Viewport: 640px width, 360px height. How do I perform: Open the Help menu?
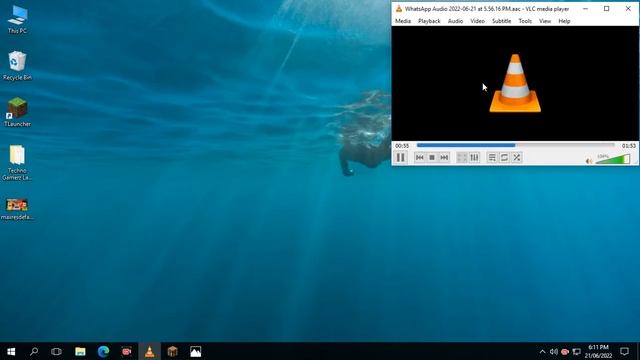564,21
